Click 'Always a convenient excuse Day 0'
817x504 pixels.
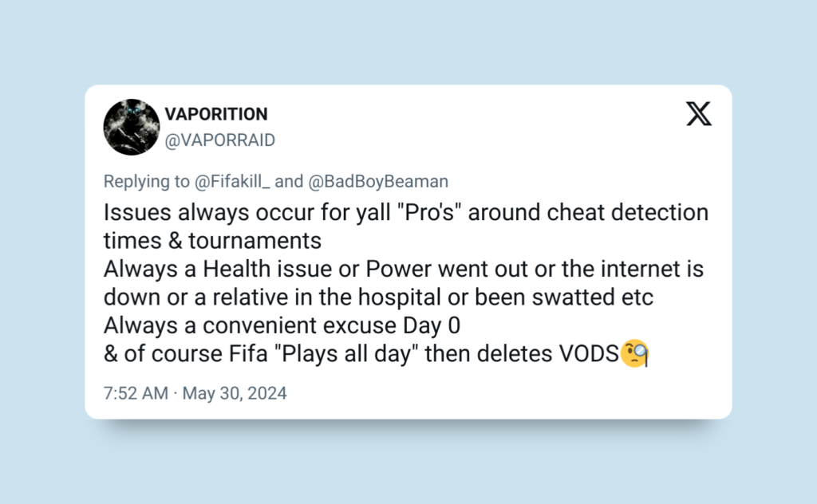(x=282, y=325)
